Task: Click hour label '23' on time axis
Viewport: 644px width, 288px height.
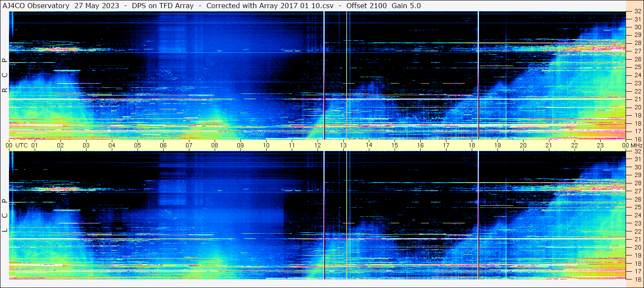Action: click(600, 145)
